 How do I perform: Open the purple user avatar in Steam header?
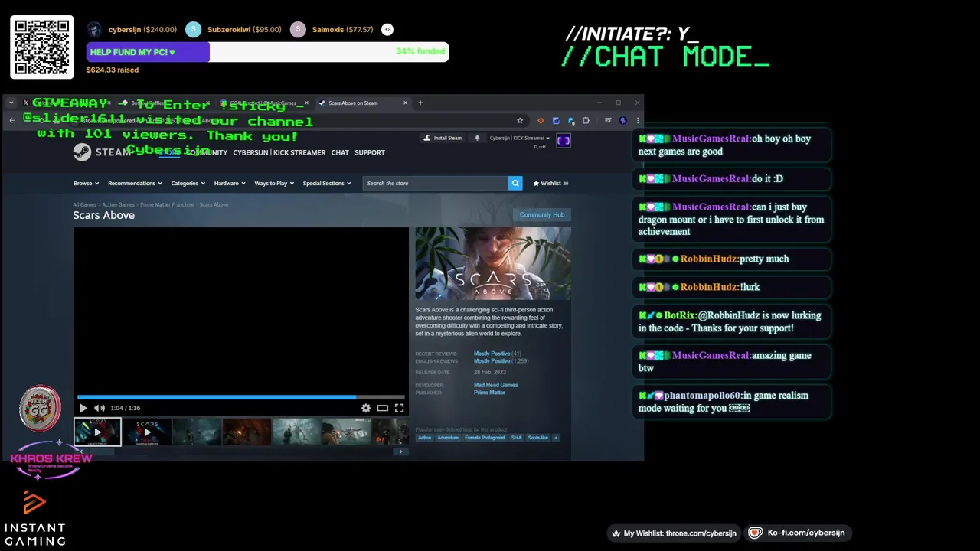(563, 140)
